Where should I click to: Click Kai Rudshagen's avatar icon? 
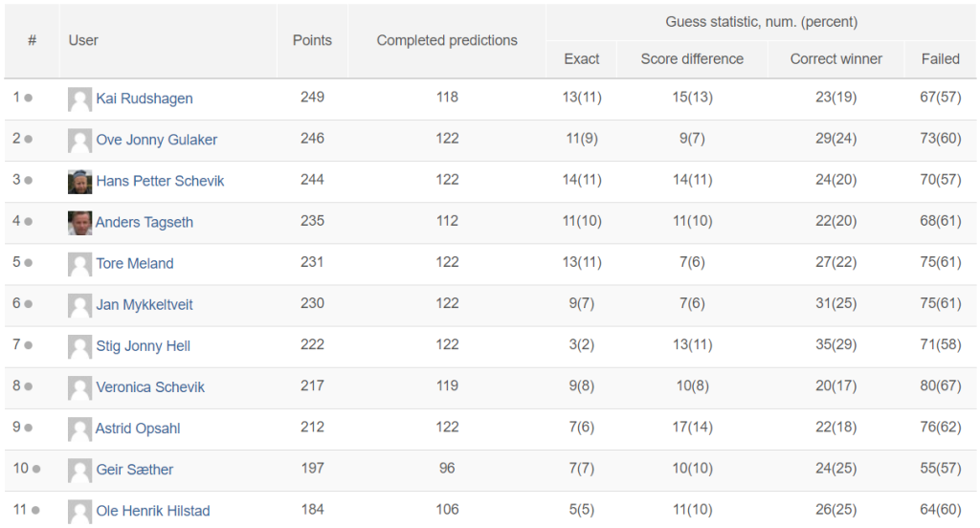coord(80,99)
